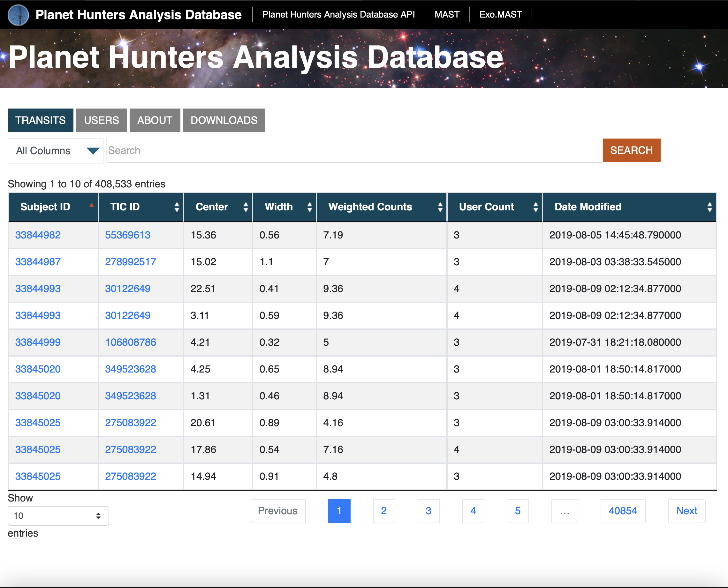The image size is (728, 588).
Task: Click Subject ID column header
Action: pos(53,207)
